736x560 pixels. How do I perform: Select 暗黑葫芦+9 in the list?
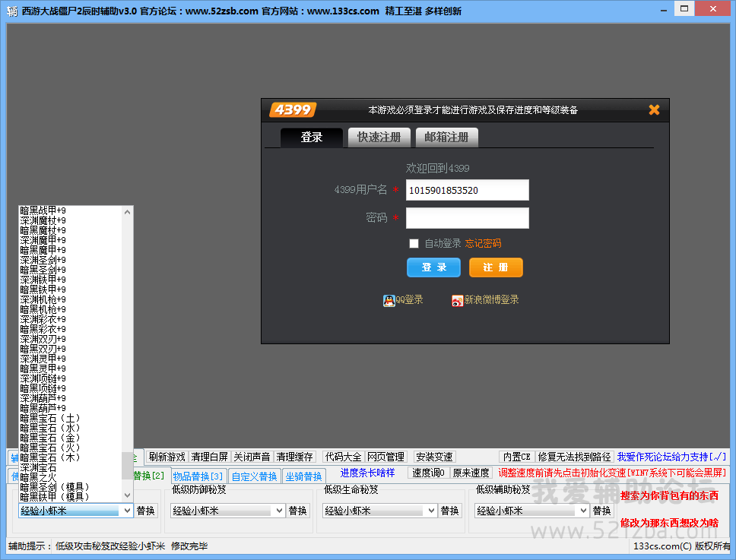pyautogui.click(x=70, y=408)
